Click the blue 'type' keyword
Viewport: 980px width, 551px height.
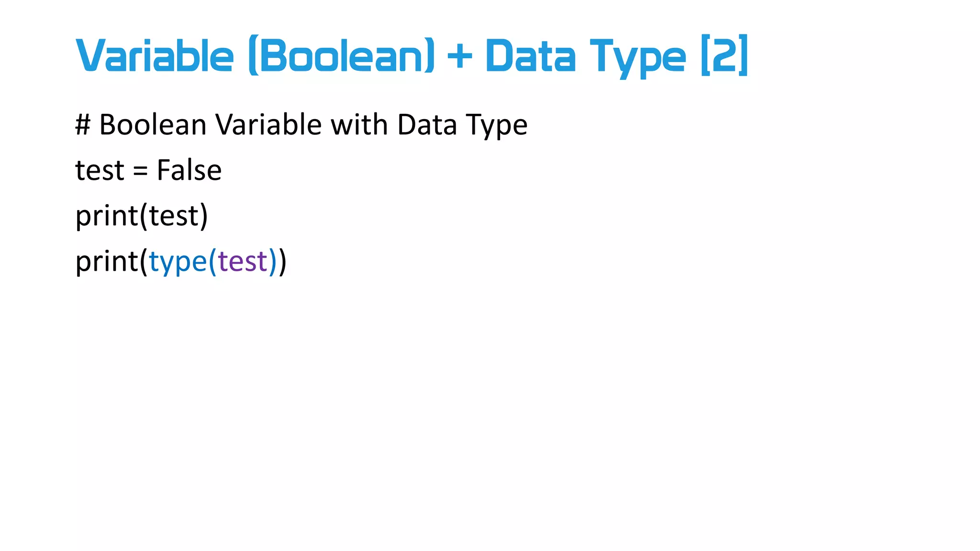coord(178,263)
